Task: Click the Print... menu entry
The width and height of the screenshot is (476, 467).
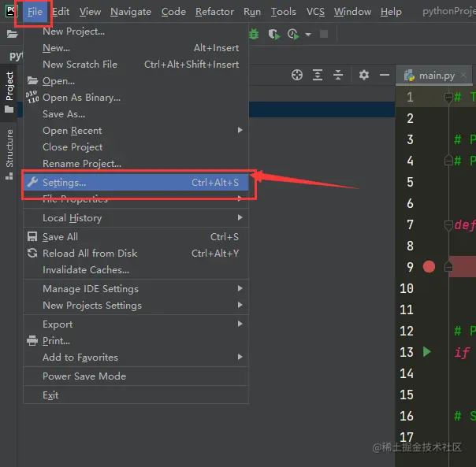Action: click(136, 341)
